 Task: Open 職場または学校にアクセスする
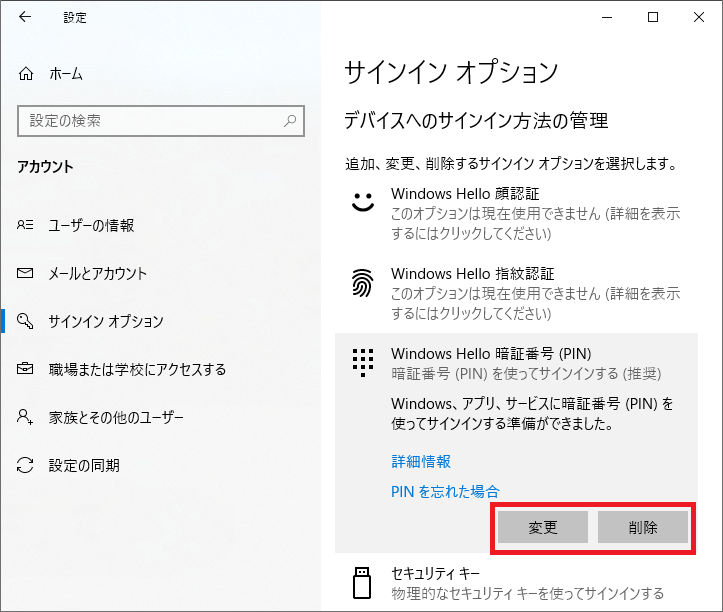point(160,369)
